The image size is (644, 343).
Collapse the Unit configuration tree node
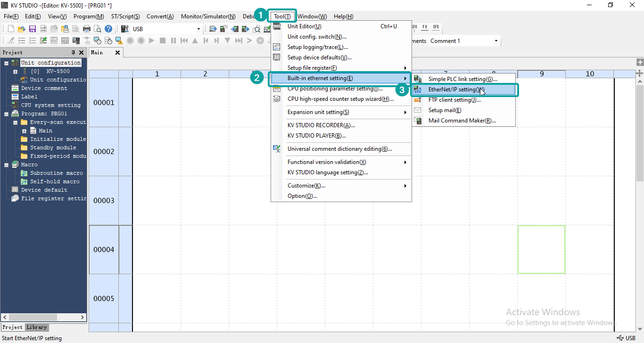[x=6, y=63]
